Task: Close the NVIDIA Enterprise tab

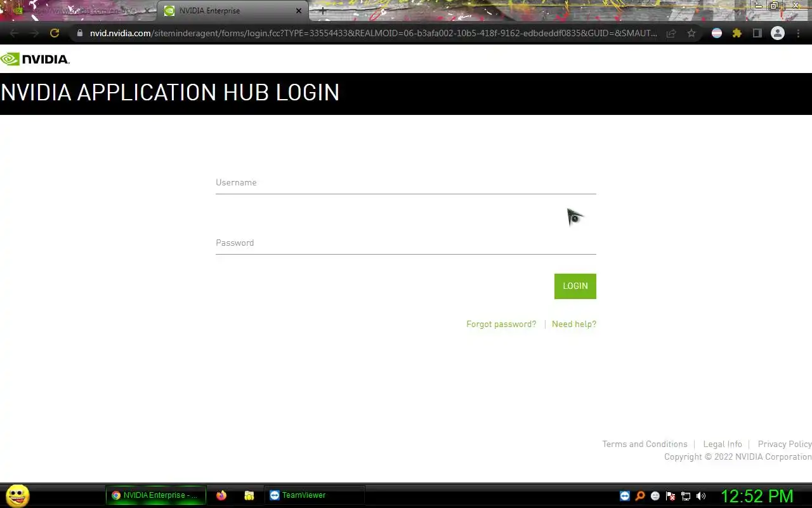Action: pos(299,11)
